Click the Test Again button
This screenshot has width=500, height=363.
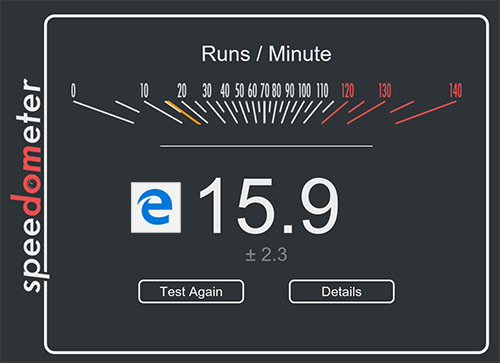coord(191,292)
